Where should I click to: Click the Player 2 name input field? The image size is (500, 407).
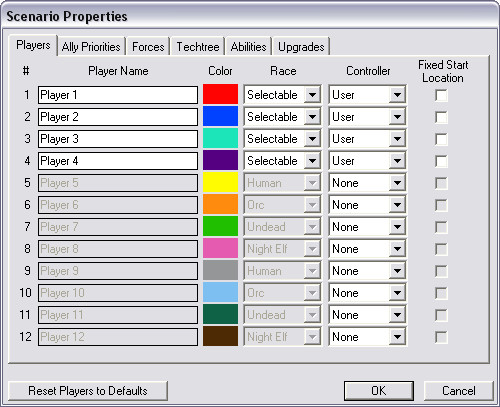coord(118,117)
